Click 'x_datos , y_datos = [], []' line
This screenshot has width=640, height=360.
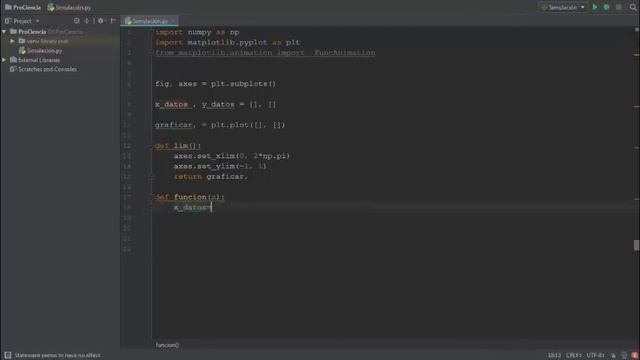(216, 104)
